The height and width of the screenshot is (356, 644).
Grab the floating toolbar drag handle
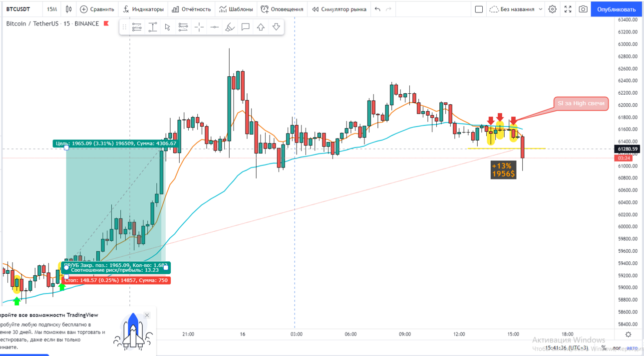point(124,27)
